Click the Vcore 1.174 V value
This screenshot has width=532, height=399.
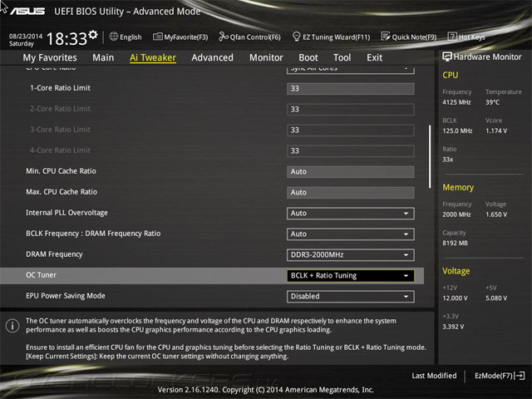point(496,131)
